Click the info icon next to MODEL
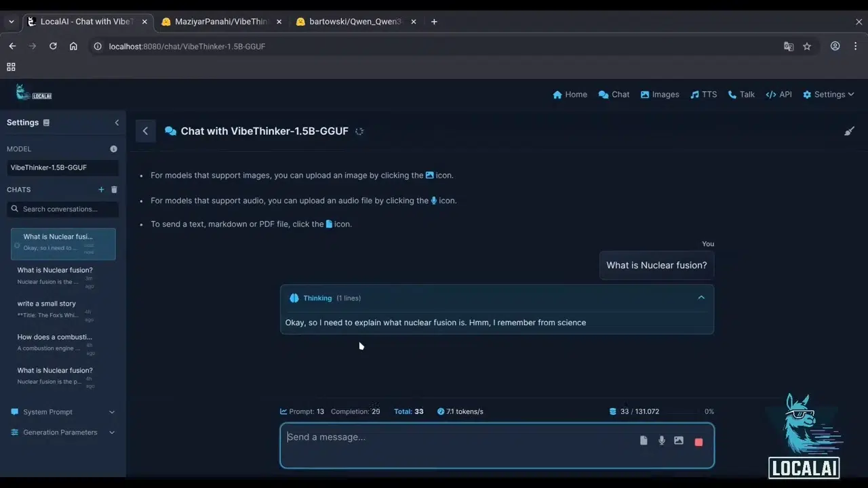The width and height of the screenshot is (868, 488). (x=113, y=149)
